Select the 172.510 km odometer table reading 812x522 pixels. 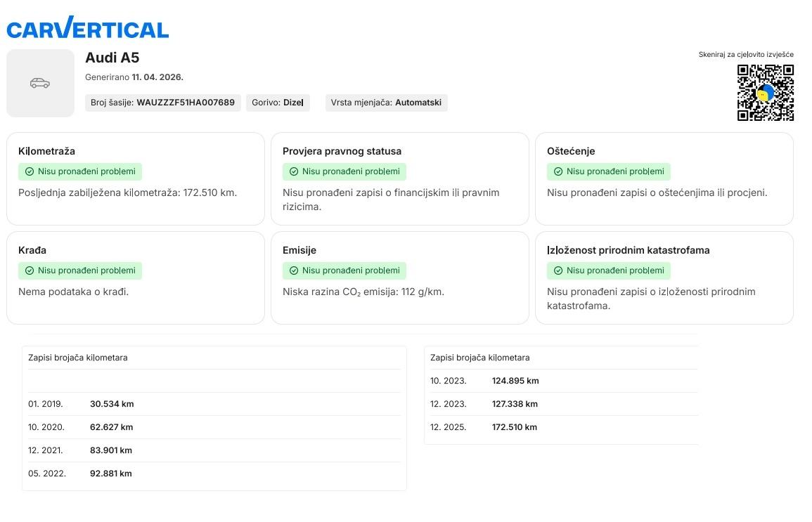(x=514, y=427)
